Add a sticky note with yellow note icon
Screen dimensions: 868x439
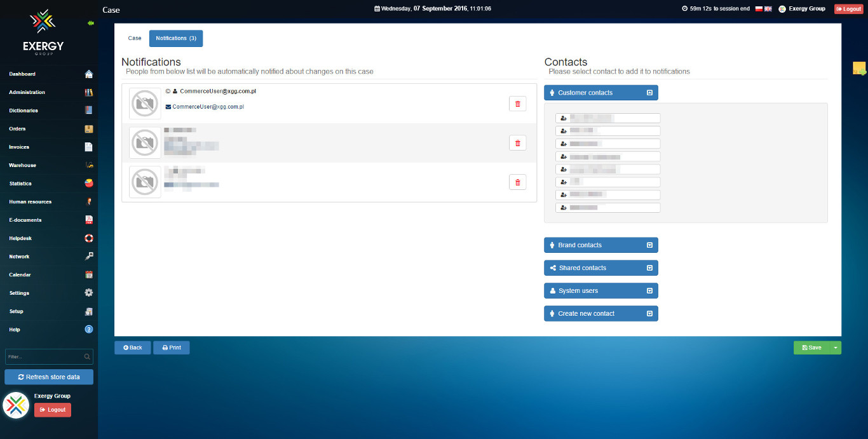(859, 69)
